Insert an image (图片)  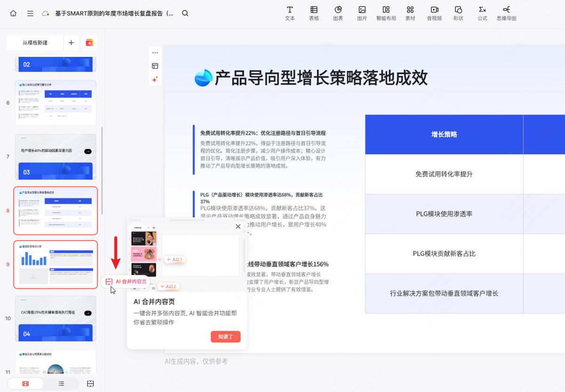(362, 14)
